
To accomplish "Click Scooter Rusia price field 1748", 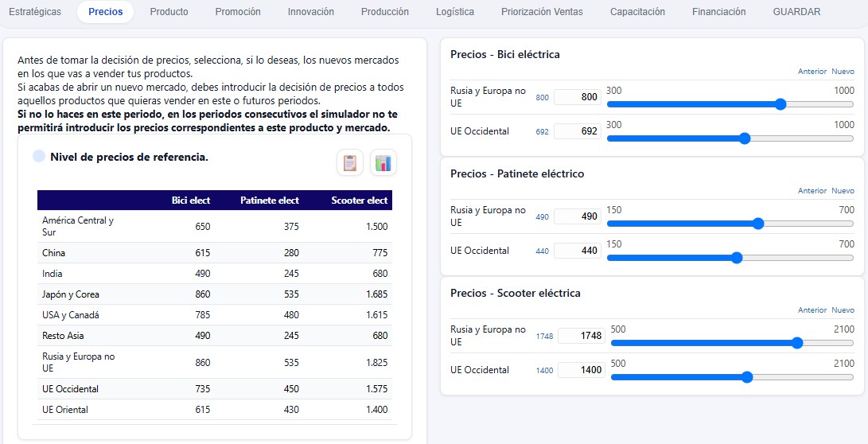I will click(582, 336).
